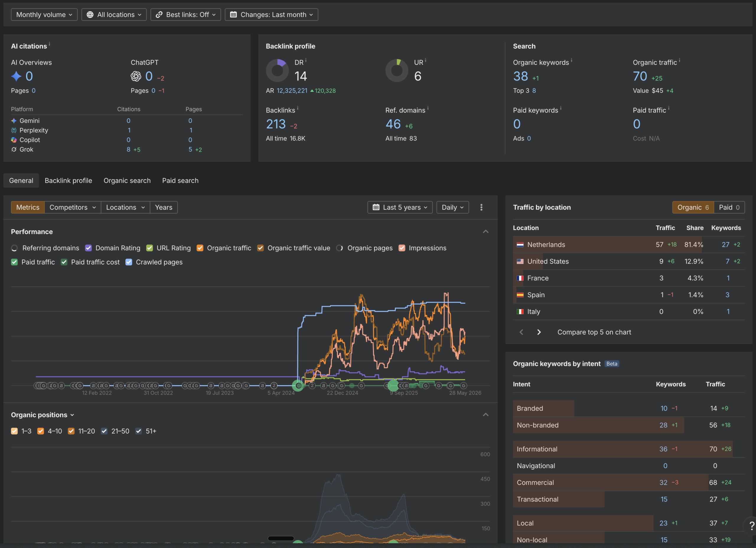The height and width of the screenshot is (548, 756).
Task: Click the info icon next to Organic traffic
Action: pyautogui.click(x=679, y=61)
